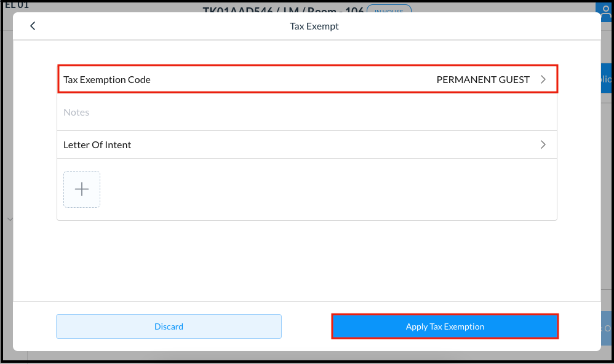
Task: Open the guest search icon at top right
Action: [605, 10]
